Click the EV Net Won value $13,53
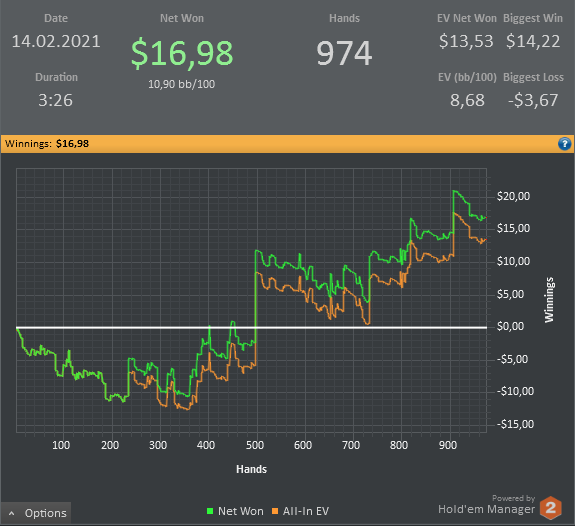The image size is (575, 526). (x=466, y=41)
